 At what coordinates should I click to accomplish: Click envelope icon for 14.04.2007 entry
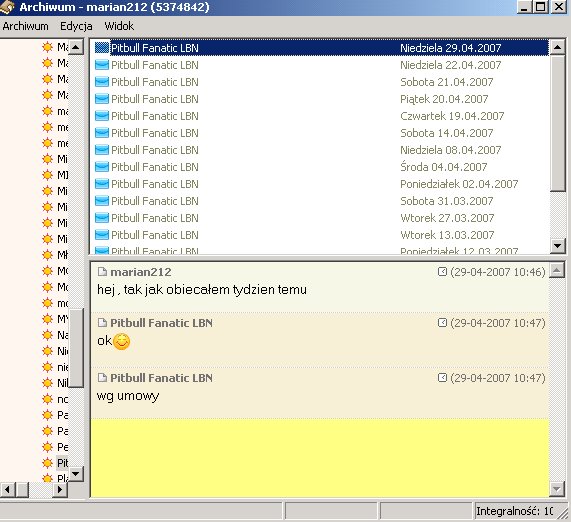click(x=102, y=133)
